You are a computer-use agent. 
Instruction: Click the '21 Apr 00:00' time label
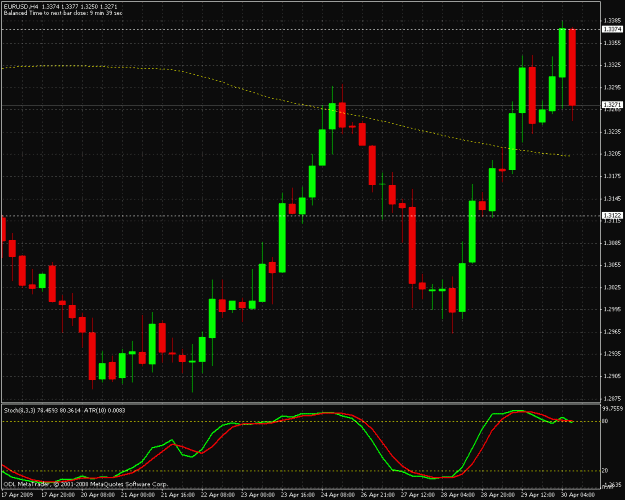(x=138, y=495)
